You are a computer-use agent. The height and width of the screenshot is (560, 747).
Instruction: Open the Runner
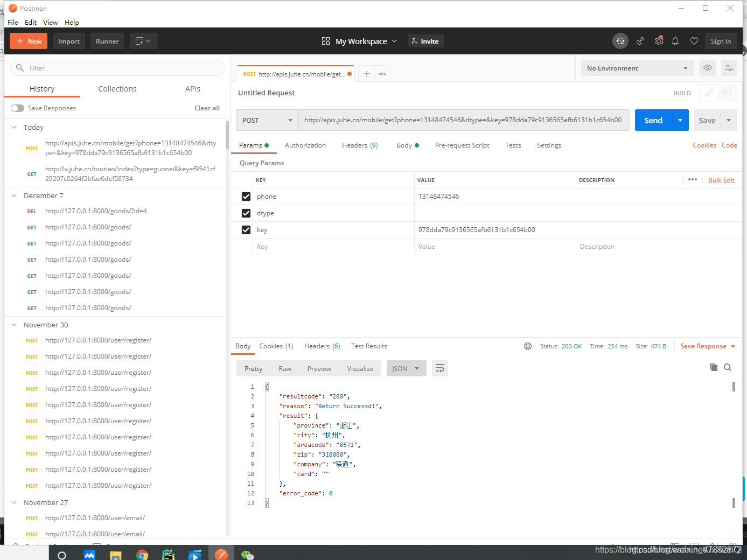coord(107,41)
